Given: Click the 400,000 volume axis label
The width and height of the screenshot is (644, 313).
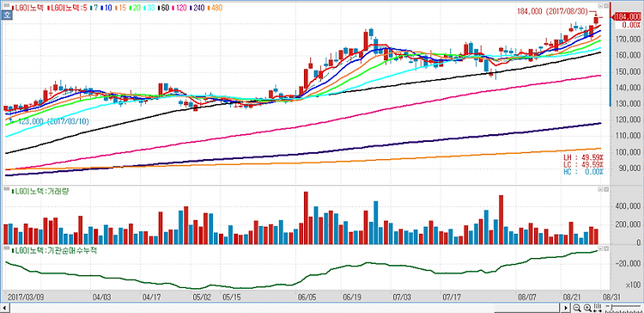Looking at the screenshot, I should 628,206.
